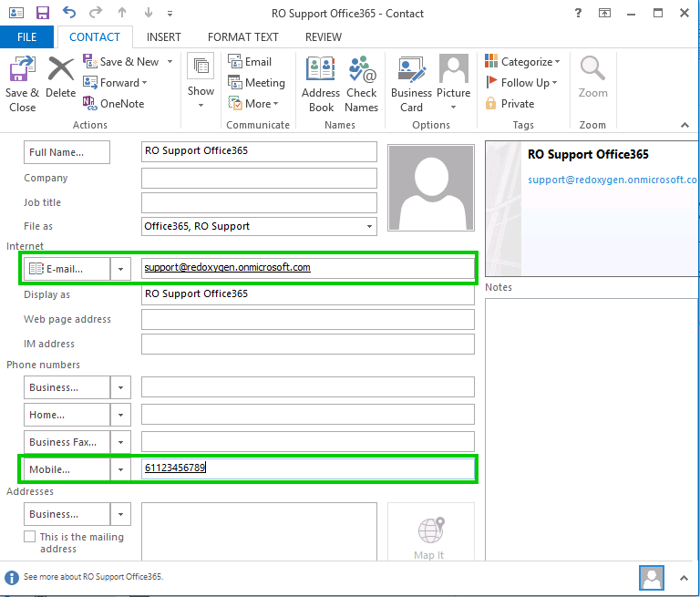Go to Previous Item arrow

(122, 13)
